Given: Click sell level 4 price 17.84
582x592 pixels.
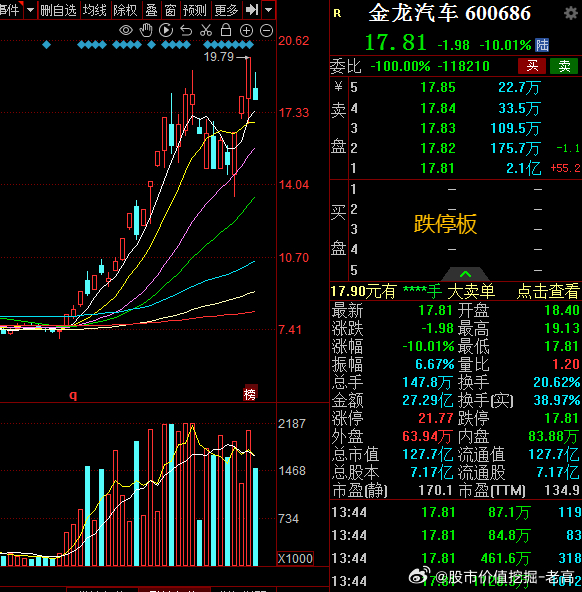Looking at the screenshot, I should (438, 108).
